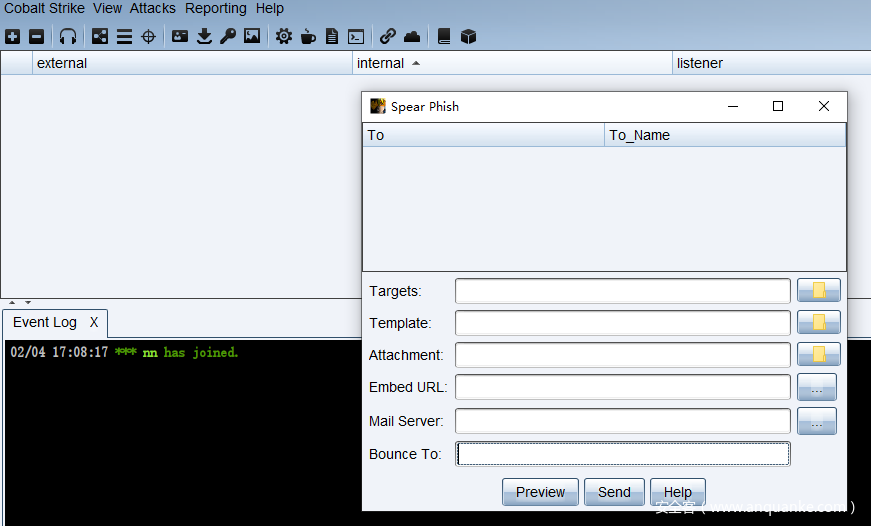The height and width of the screenshot is (526, 871).
Task: Click the coffee cup icon
Action: point(308,37)
